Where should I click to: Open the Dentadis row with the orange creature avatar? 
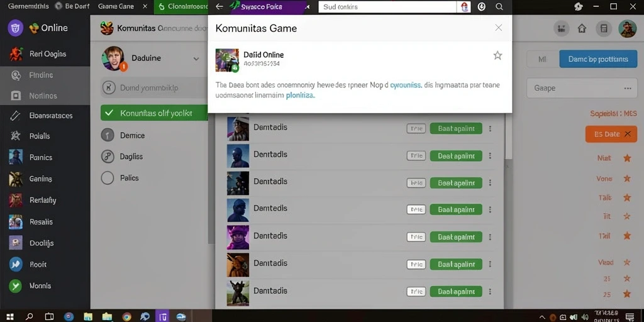click(x=359, y=264)
